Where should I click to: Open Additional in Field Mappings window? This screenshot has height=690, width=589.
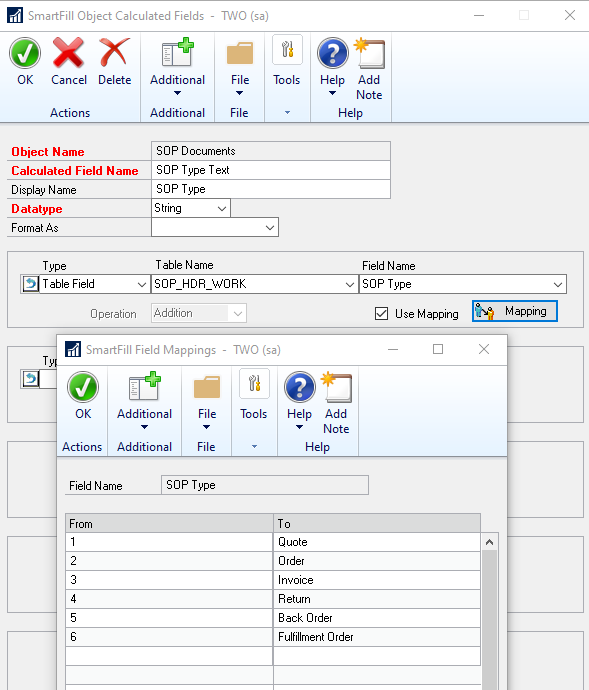point(144,386)
